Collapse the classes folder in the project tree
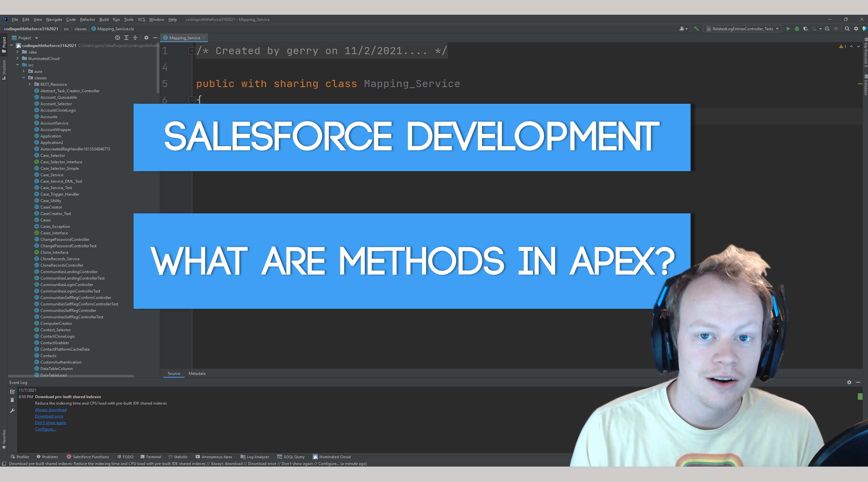 (24, 78)
